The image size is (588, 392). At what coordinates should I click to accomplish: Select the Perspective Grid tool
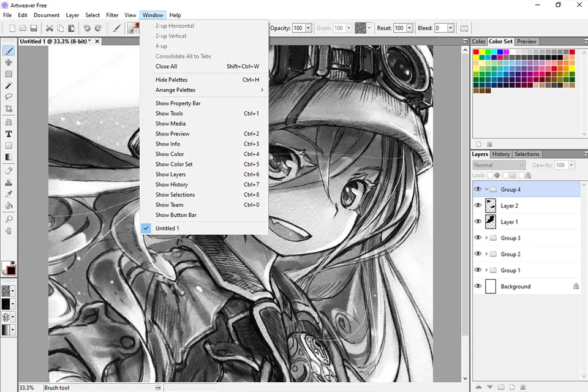pos(9,123)
